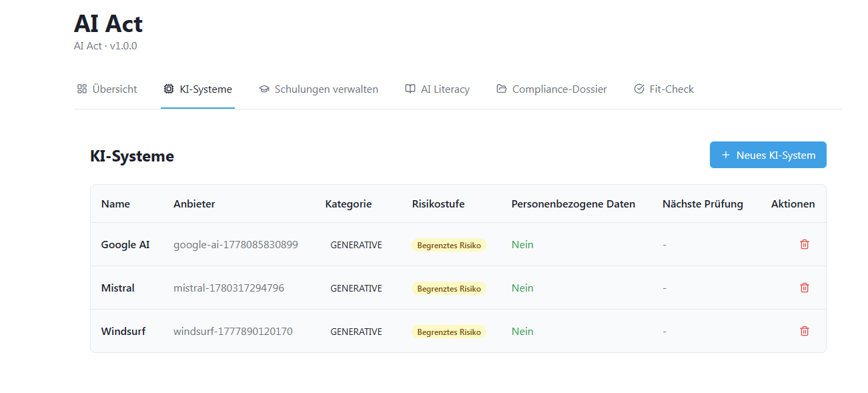Open the AI Literacy tab
Screen dimensions: 868x393
(438, 89)
